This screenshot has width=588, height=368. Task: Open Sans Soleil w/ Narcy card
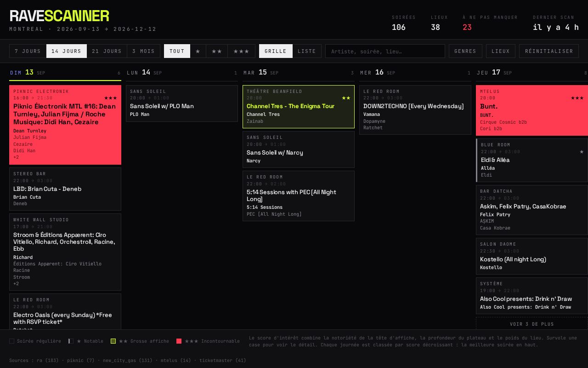click(299, 149)
